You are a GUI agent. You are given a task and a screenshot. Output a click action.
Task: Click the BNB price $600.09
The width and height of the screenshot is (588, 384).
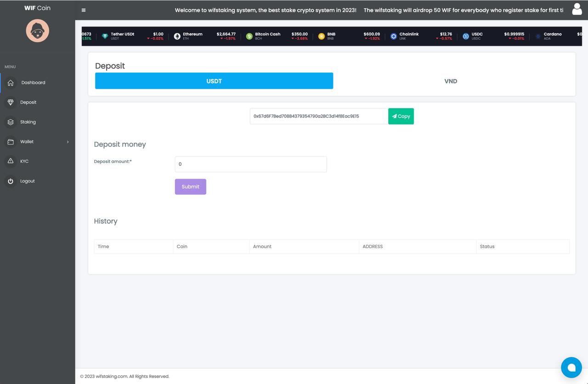point(372,34)
